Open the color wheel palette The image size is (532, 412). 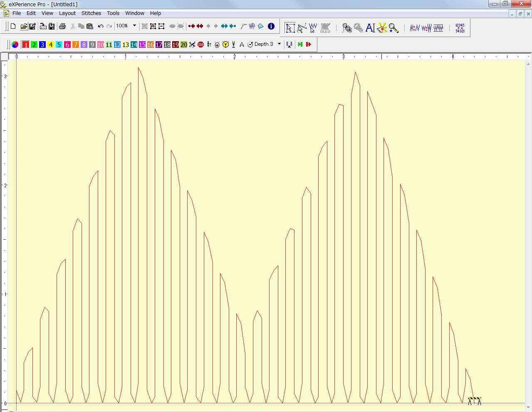coord(15,45)
